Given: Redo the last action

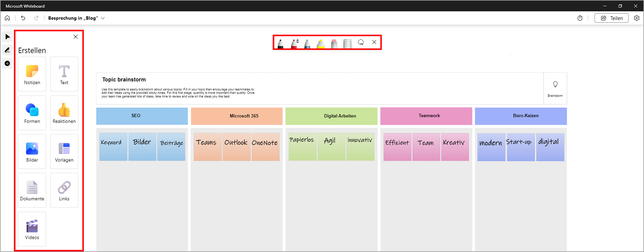Looking at the screenshot, I should (36, 18).
